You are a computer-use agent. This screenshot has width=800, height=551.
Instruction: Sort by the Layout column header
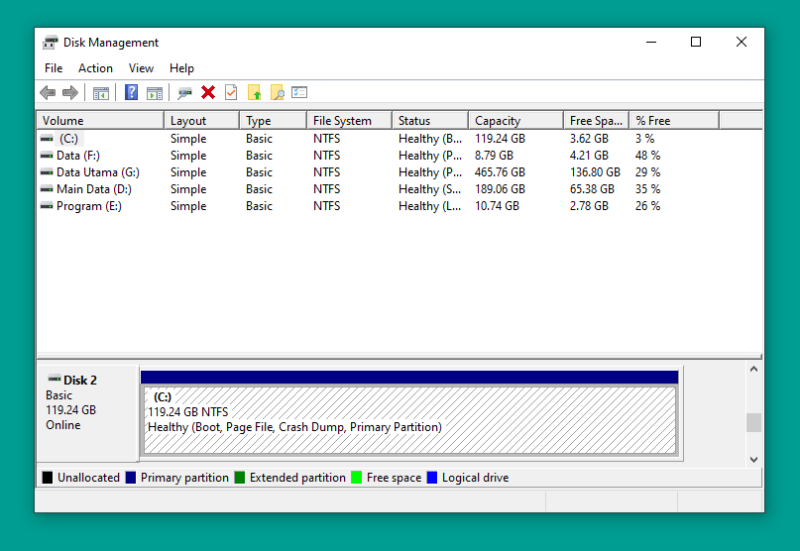202,121
